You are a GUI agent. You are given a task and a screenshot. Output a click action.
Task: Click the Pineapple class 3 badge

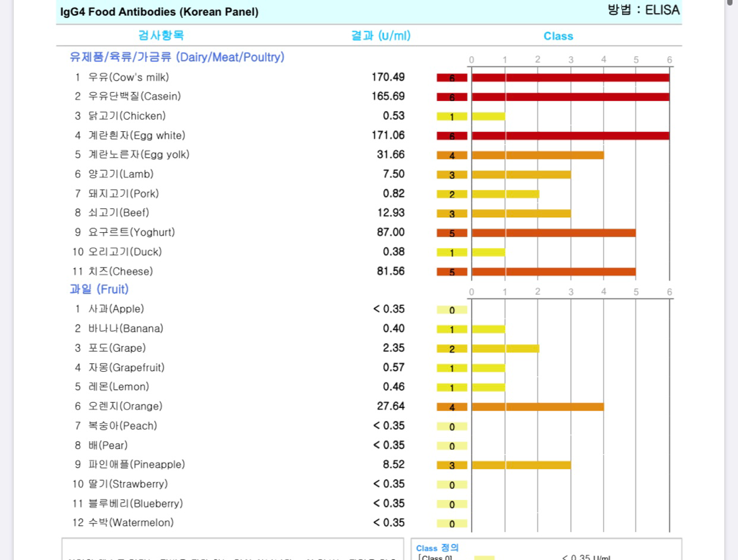[x=452, y=466]
